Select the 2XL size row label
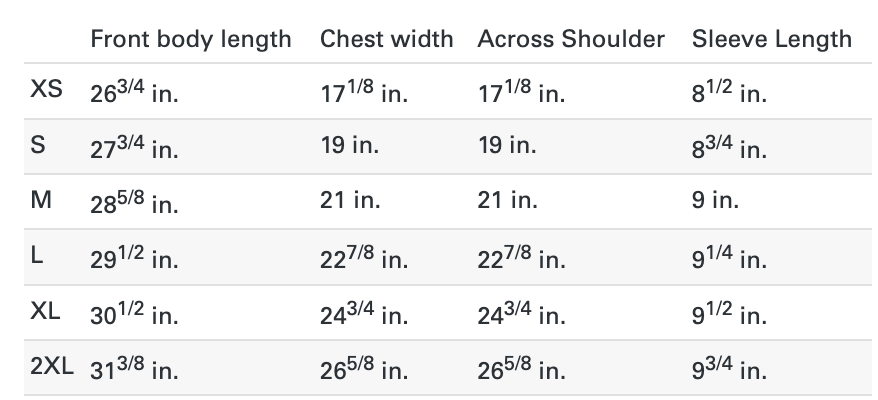This screenshot has height=400, width=878. (51, 367)
